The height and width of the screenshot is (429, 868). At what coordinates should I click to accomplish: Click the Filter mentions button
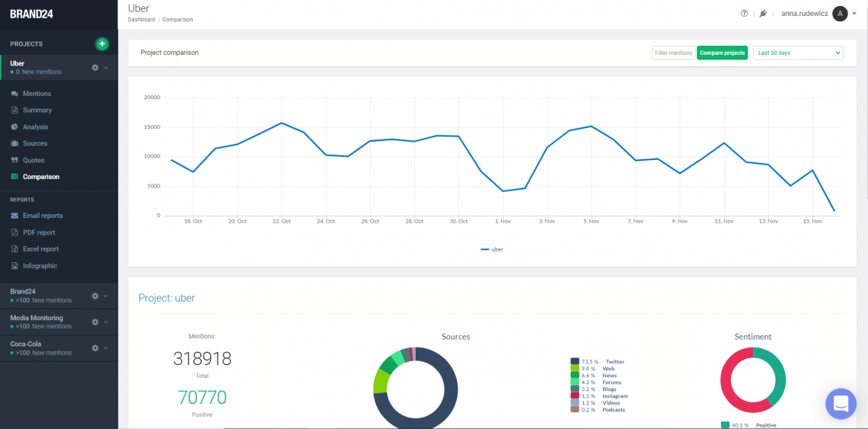click(673, 53)
